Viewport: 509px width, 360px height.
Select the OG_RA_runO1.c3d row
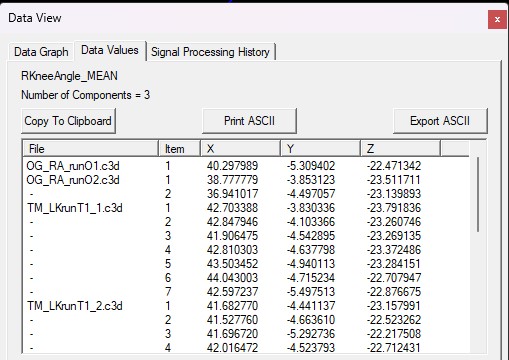coord(246,166)
